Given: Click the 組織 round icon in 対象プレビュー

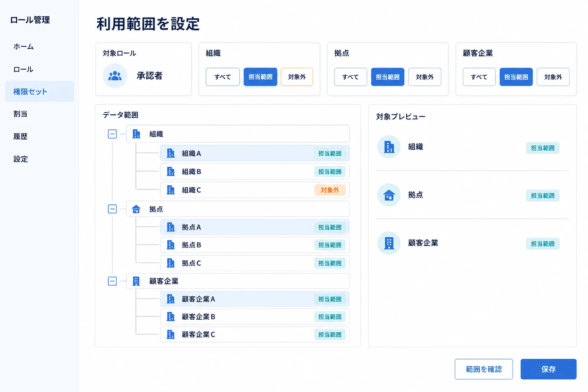Looking at the screenshot, I should 389,147.
